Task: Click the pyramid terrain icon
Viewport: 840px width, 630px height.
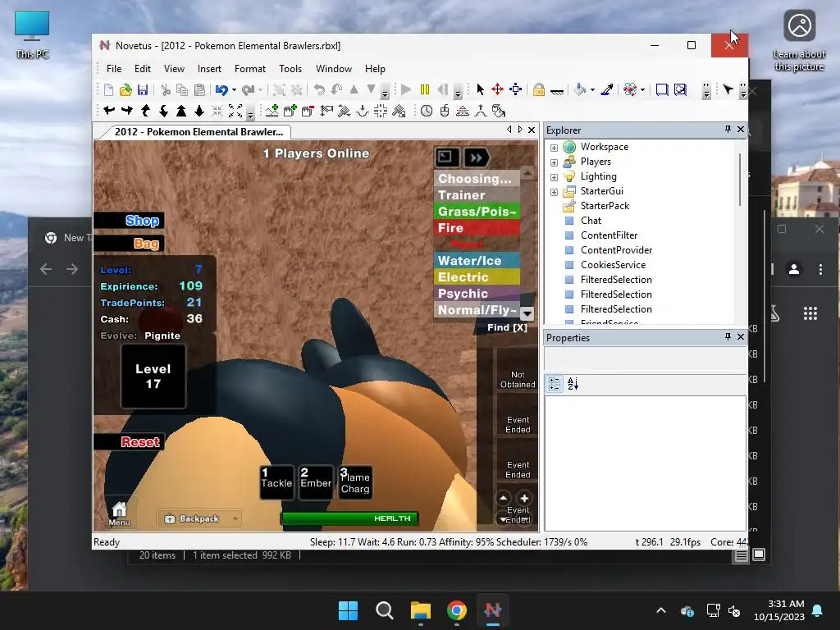Action: 463,111
